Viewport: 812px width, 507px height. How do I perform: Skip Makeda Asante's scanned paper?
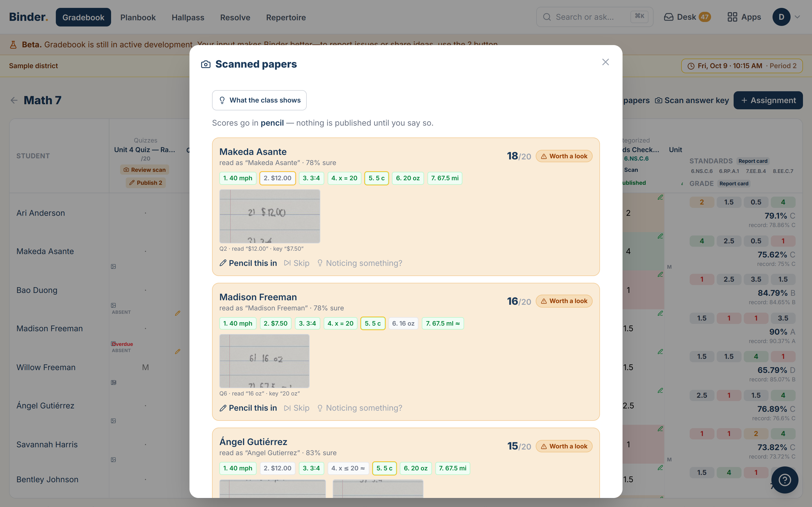tap(297, 263)
